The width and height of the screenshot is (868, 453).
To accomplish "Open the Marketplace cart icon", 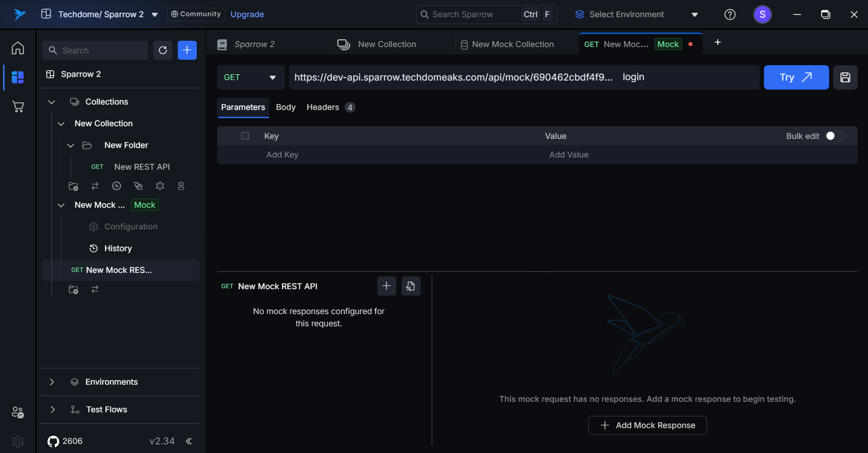I will pyautogui.click(x=18, y=107).
